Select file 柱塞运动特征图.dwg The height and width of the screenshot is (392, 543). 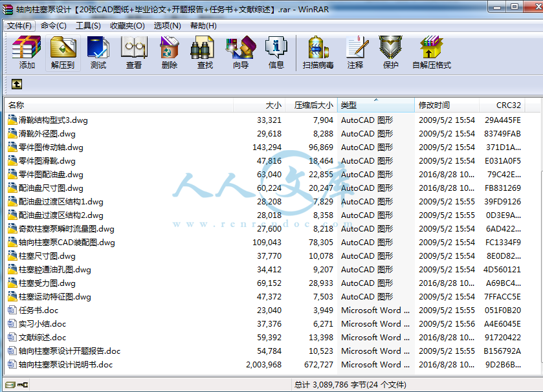[x=55, y=296]
